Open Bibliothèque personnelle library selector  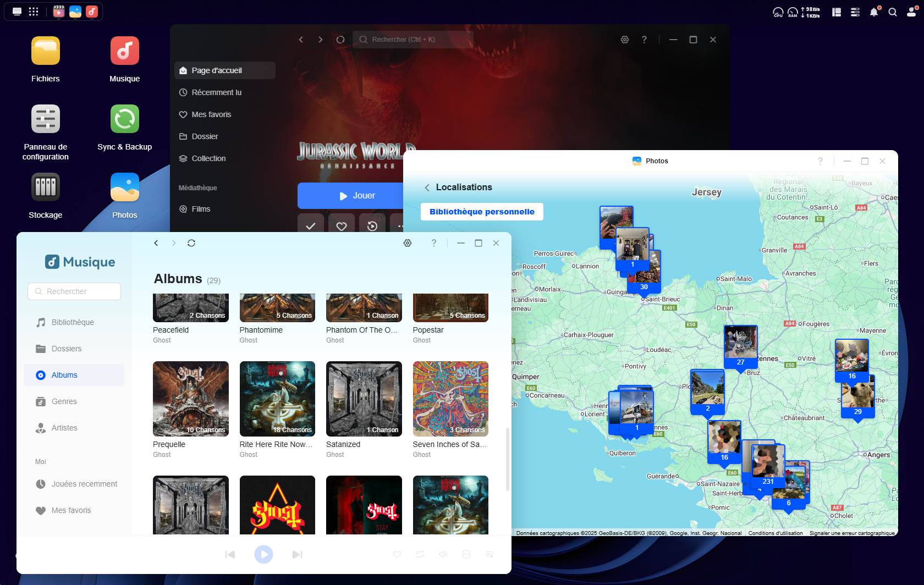coord(482,212)
